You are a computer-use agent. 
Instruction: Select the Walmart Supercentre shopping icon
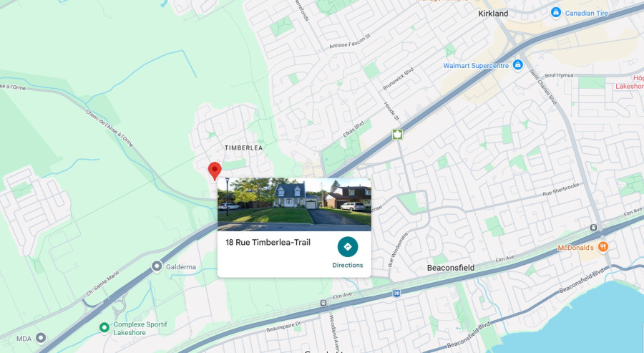518,65
